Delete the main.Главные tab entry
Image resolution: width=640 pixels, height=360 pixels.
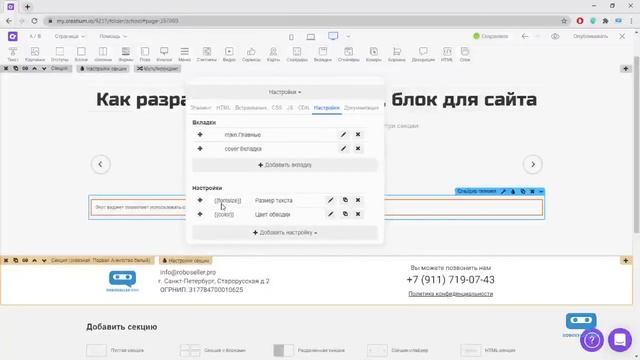tap(358, 135)
